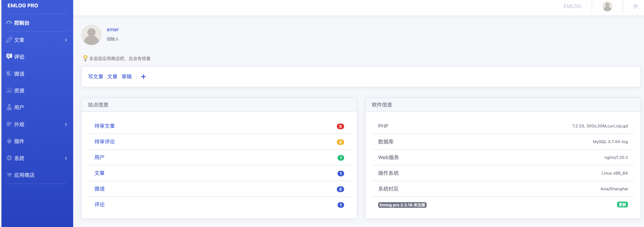This screenshot has width=644, height=227.
Task: Click the MySQL 5.7.44-log value
Action: point(610,142)
